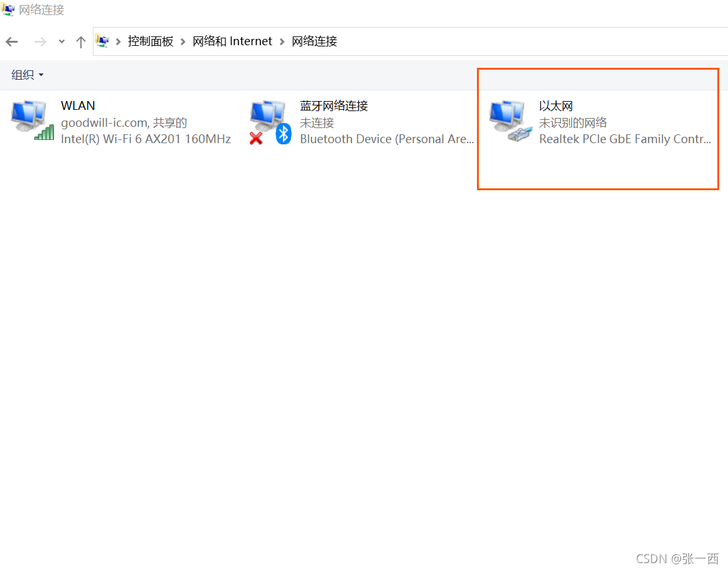728x570 pixels.
Task: Open 控制面板 breadcrumb
Action: 151,41
